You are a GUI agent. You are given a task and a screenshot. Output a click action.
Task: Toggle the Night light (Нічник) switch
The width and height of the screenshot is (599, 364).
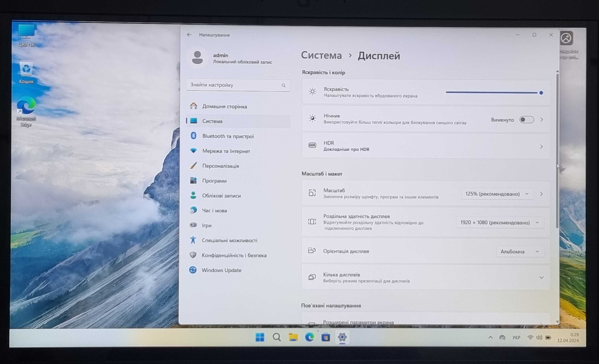[x=526, y=119]
